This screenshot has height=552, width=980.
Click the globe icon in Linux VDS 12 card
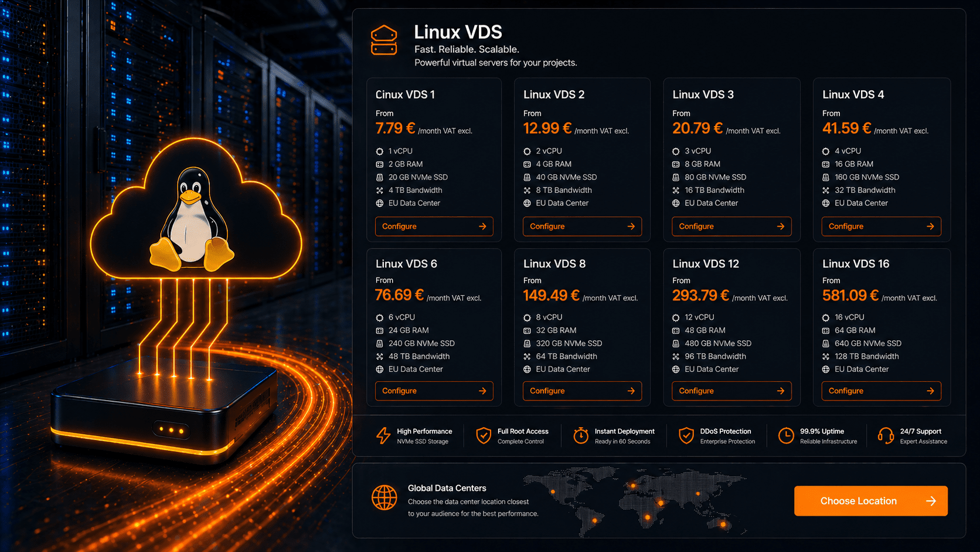click(x=676, y=369)
